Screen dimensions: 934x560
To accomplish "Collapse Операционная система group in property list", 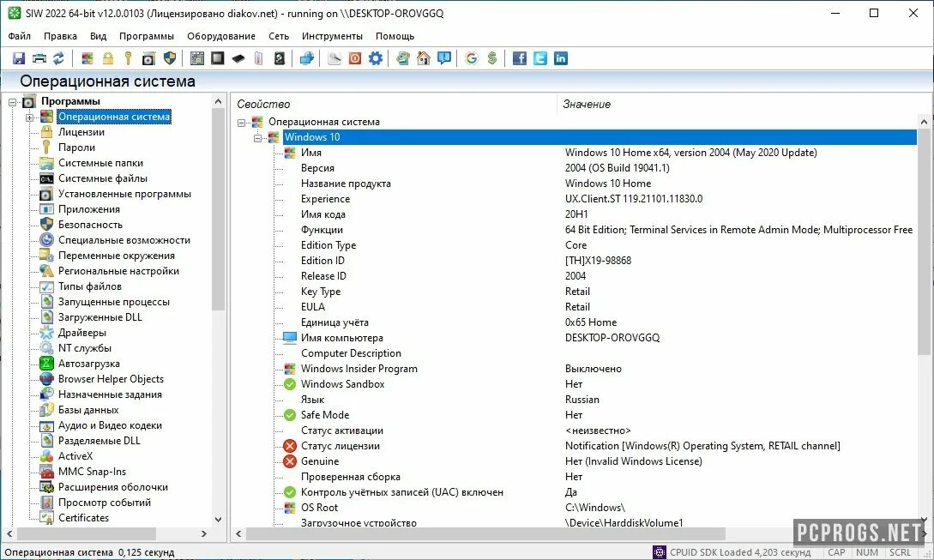I will pos(241,122).
